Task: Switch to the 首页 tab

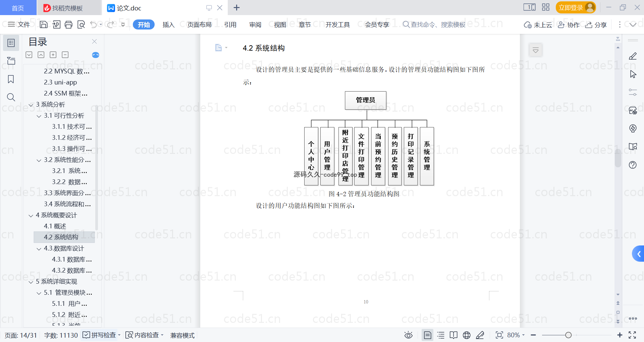Action: tap(18, 8)
